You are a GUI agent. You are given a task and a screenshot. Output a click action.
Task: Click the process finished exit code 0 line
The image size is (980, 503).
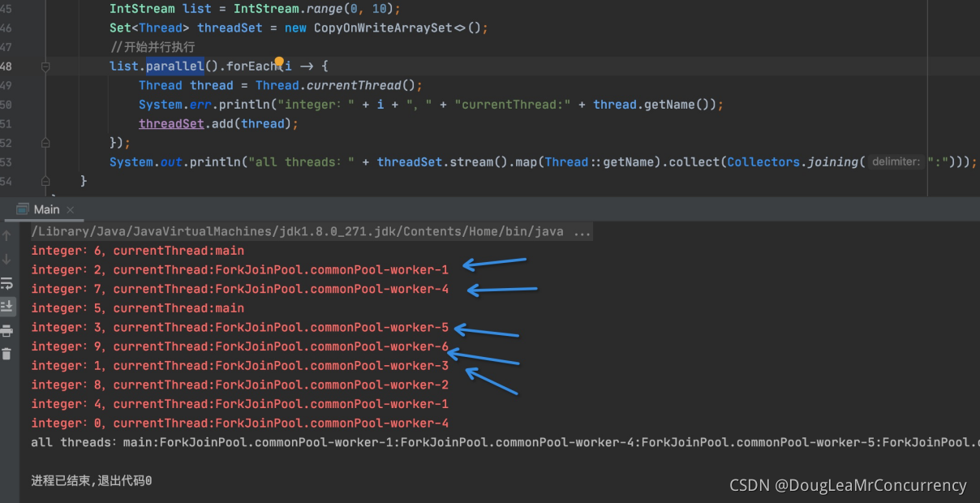coord(91,481)
